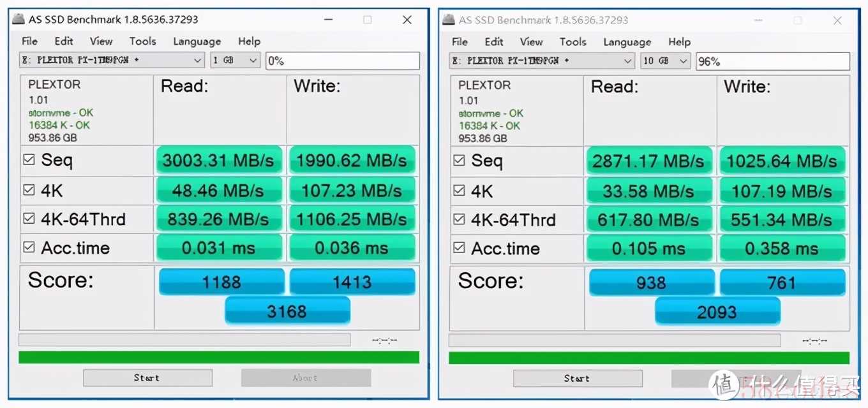Toggle 4K-64Thrd checkbox in right window
The height and width of the screenshot is (408, 868).
459,219
